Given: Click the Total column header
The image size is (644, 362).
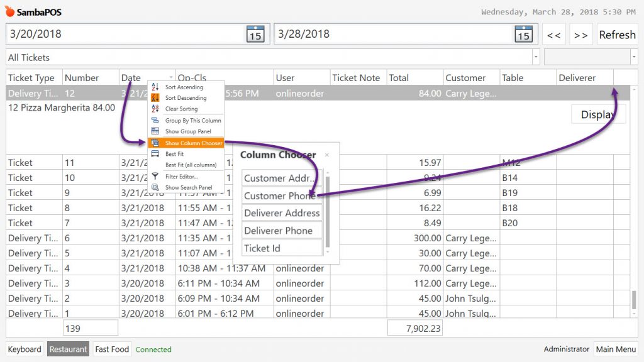Looking at the screenshot, I should 415,77.
